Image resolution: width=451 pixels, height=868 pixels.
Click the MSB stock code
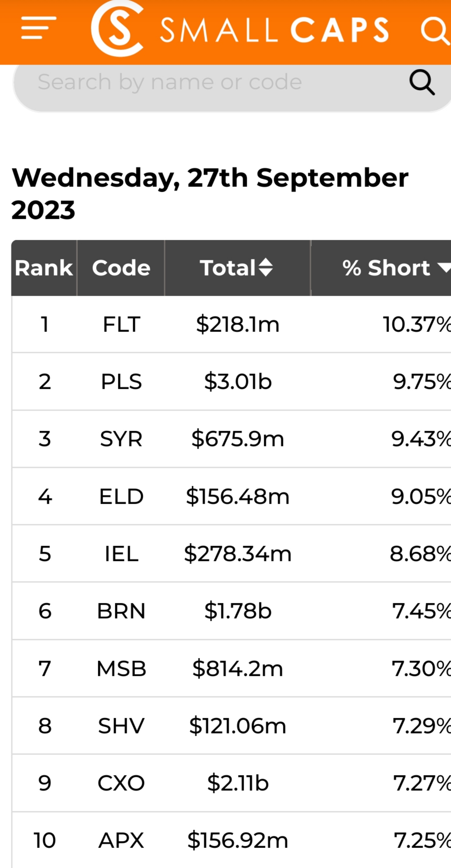pos(121,669)
